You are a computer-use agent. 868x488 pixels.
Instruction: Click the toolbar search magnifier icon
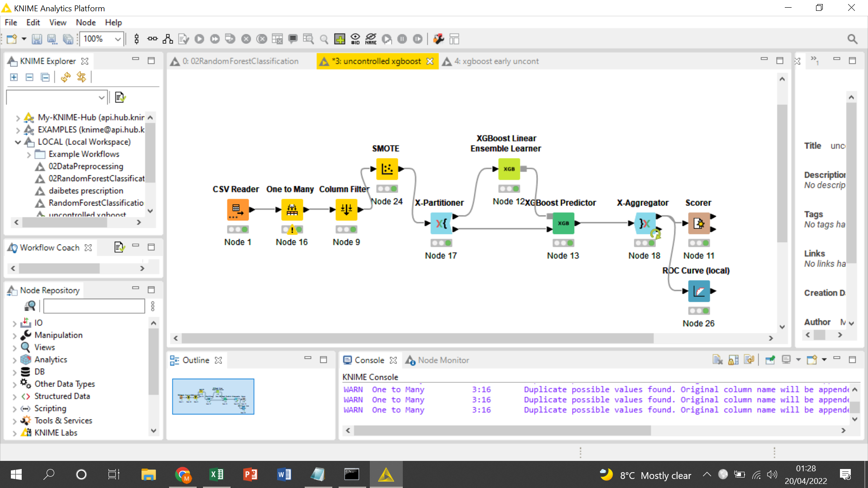pyautogui.click(x=852, y=39)
